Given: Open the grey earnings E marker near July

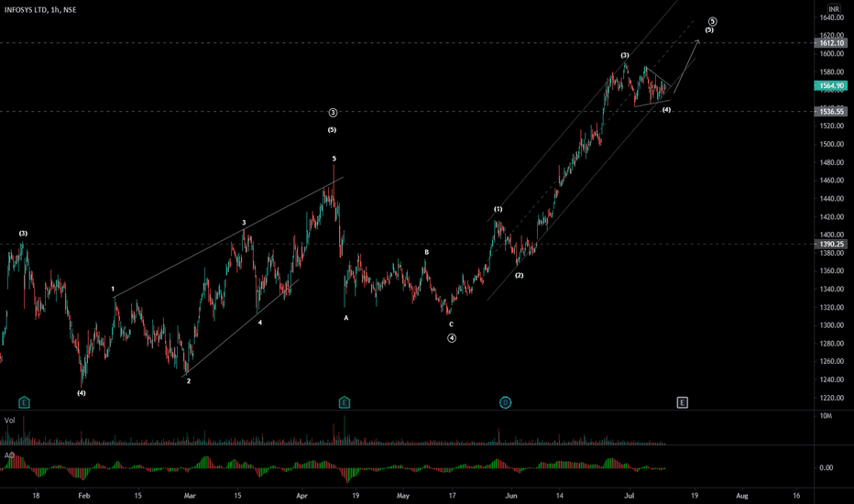Looking at the screenshot, I should pos(682,402).
